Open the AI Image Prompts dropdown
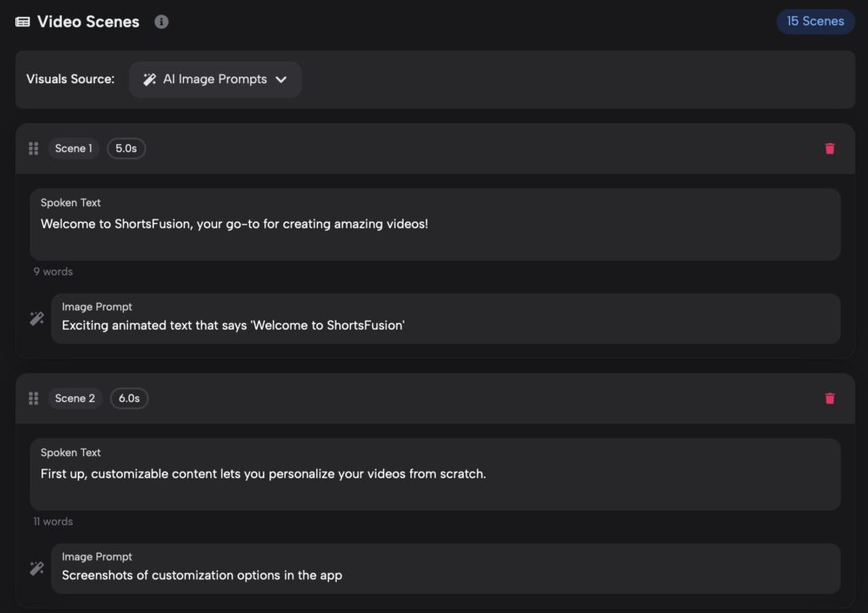Image resolution: width=868 pixels, height=613 pixels. 215,79
